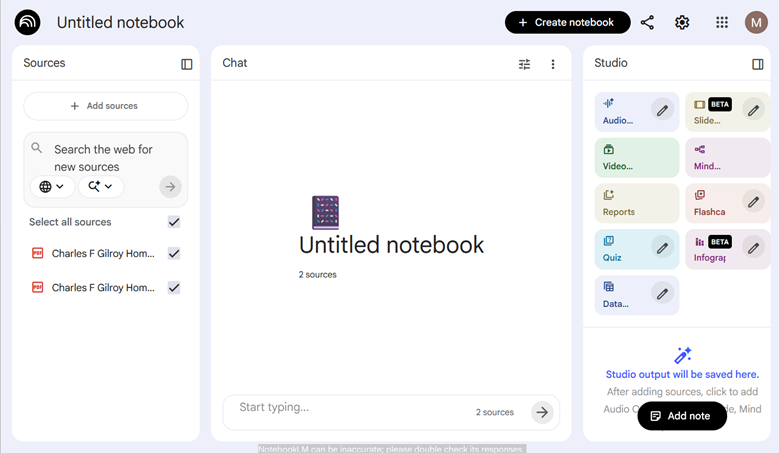
Task: Click the '2 sources' text under heading
Action: click(x=317, y=275)
